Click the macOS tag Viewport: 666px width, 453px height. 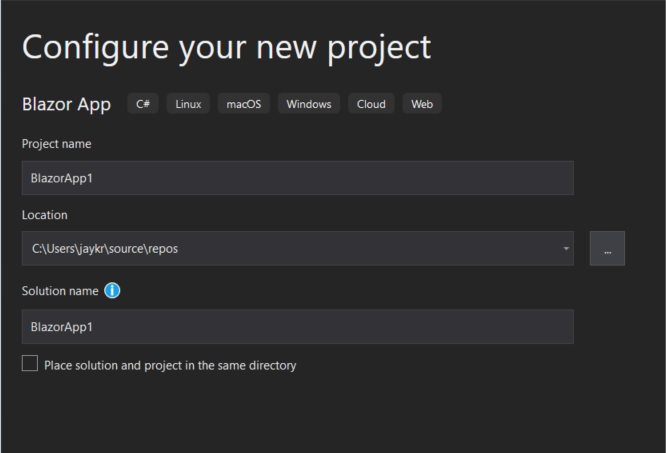pos(243,104)
